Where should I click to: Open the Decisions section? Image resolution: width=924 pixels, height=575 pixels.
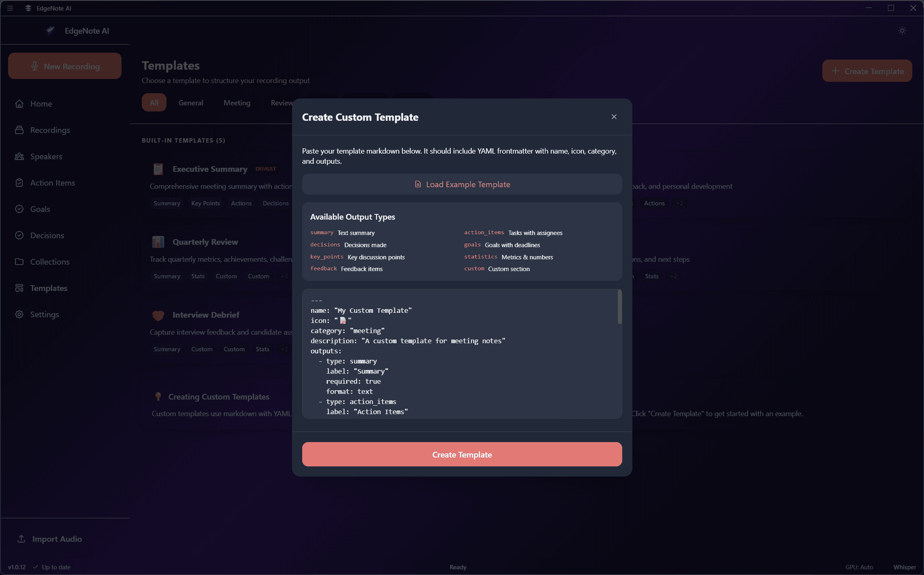point(47,235)
